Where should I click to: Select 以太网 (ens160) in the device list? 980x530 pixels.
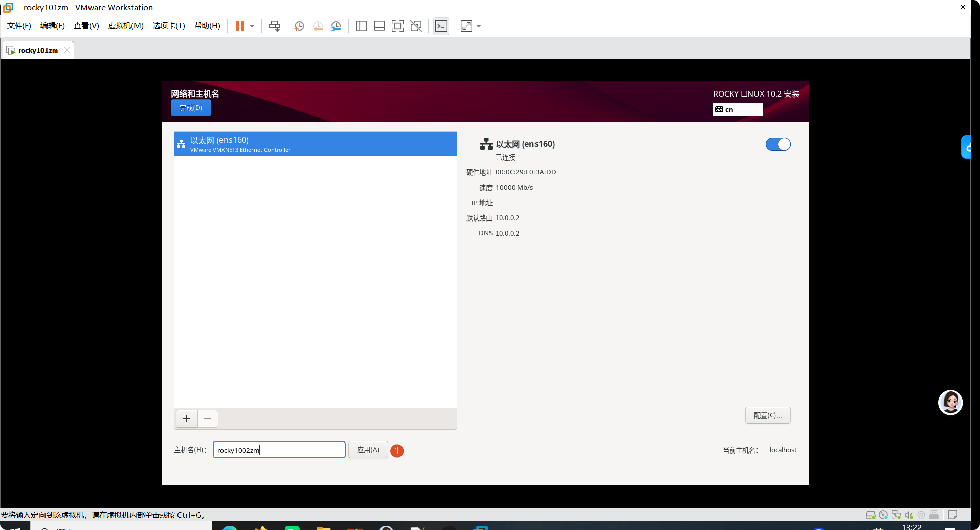click(x=316, y=144)
